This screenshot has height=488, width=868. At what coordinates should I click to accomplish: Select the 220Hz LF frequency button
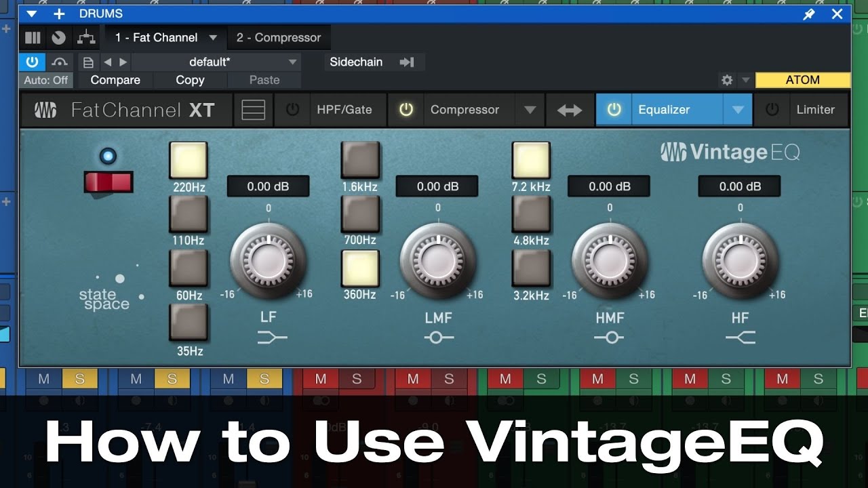188,160
